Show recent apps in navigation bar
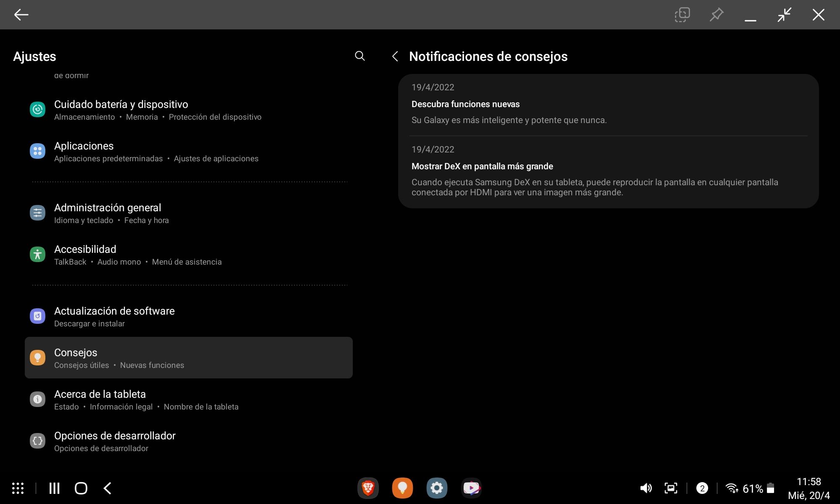The height and width of the screenshot is (504, 840). pos(54,488)
